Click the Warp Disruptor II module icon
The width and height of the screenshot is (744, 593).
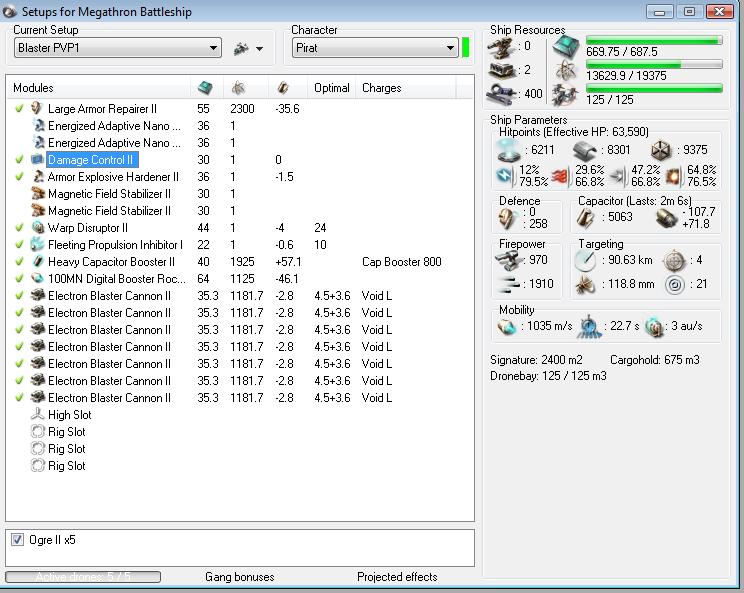(37, 227)
